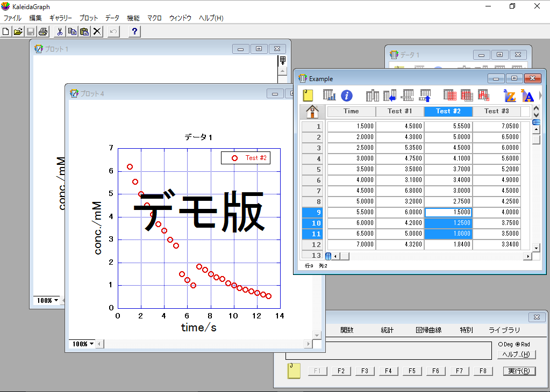The image size is (550, 392).
Task: Click the insert row icon in Example toolbar
Action: tap(407, 95)
